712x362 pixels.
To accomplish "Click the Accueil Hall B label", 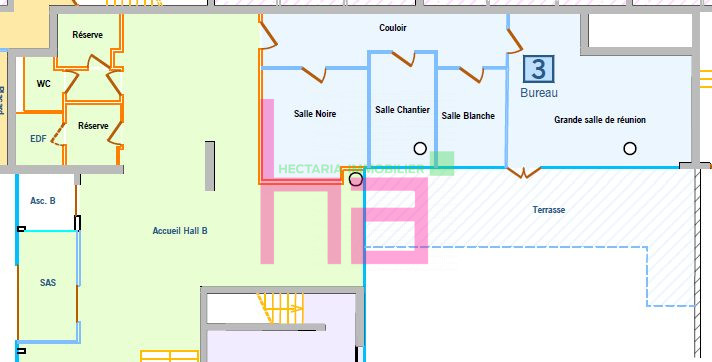I will tap(180, 231).
